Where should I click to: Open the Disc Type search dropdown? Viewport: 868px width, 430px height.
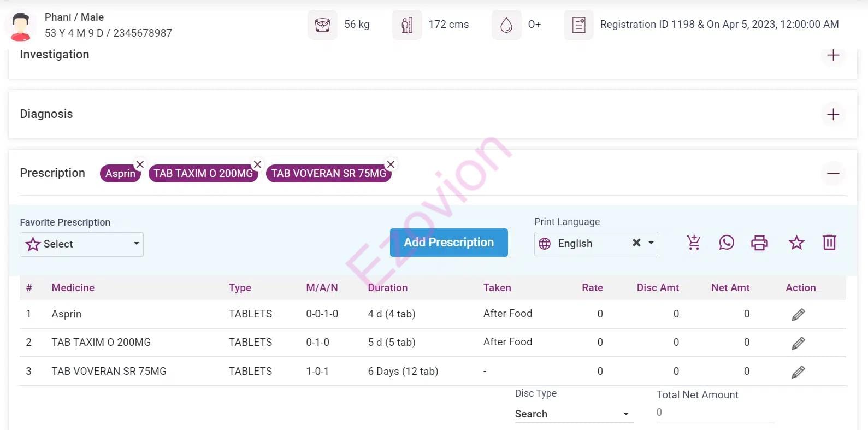click(574, 414)
